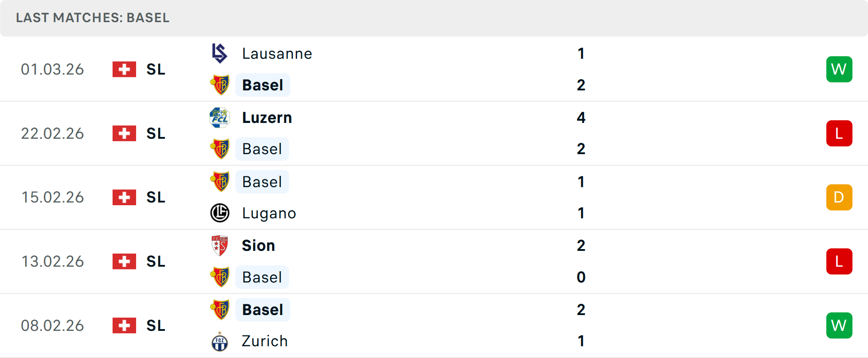Open the Lausanne team link

tap(277, 54)
